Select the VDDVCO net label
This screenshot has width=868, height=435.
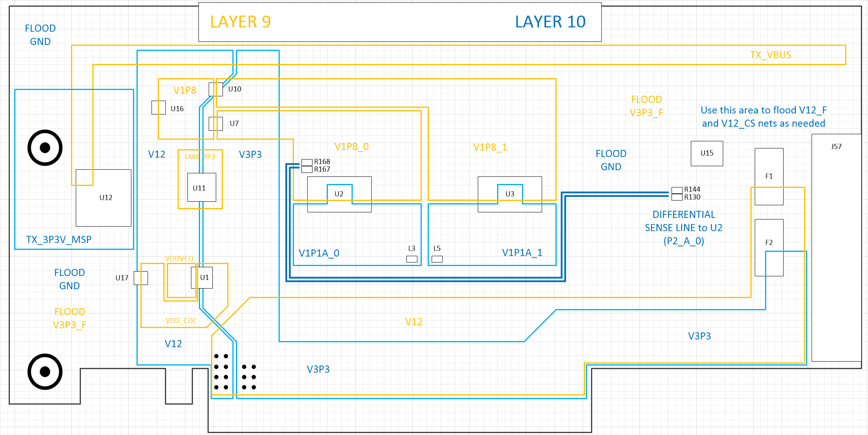point(180,259)
